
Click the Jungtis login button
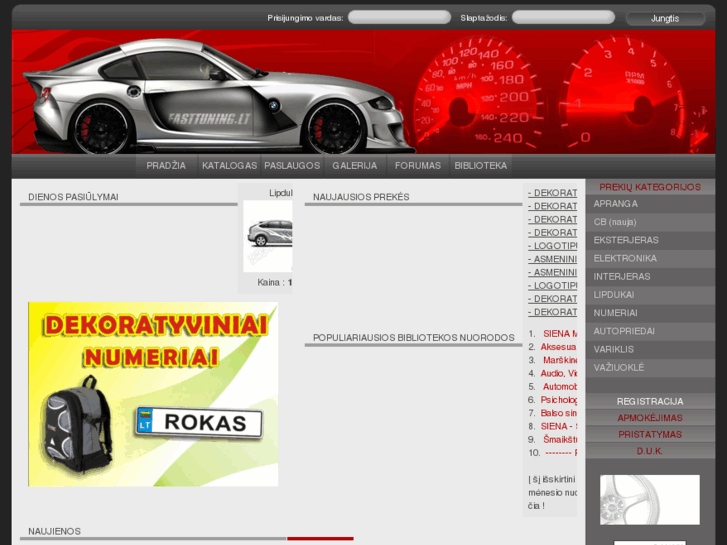tap(665, 19)
